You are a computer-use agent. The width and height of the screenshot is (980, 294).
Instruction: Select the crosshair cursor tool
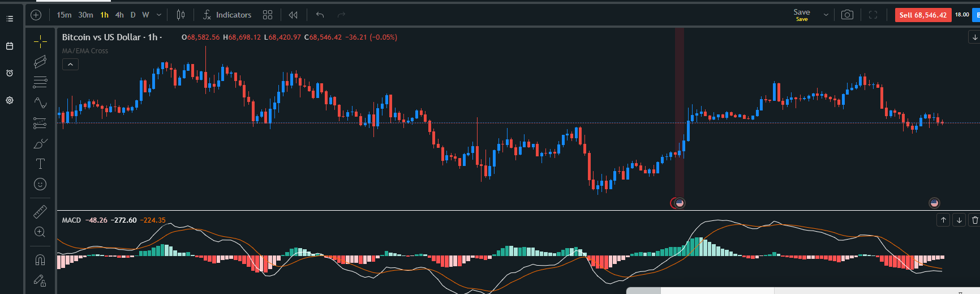pyautogui.click(x=40, y=41)
